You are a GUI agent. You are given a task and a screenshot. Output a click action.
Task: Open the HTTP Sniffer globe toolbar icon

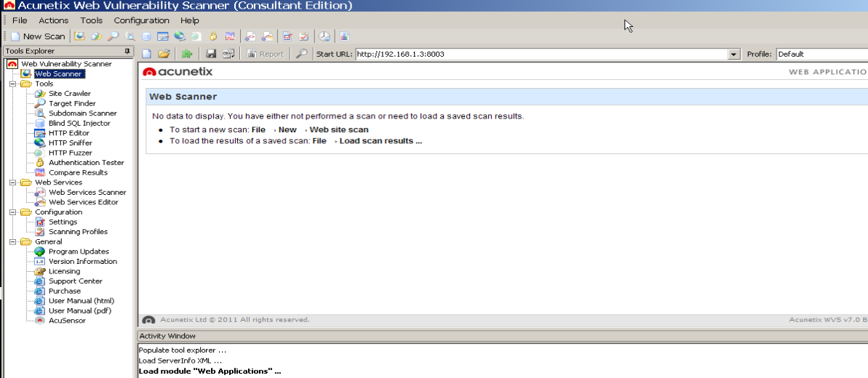(180, 36)
